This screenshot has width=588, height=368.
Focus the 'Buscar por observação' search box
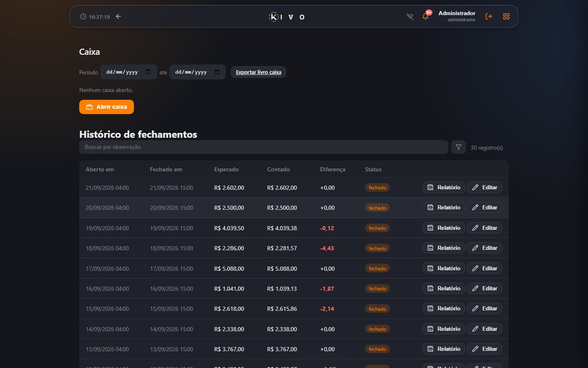pos(264,147)
